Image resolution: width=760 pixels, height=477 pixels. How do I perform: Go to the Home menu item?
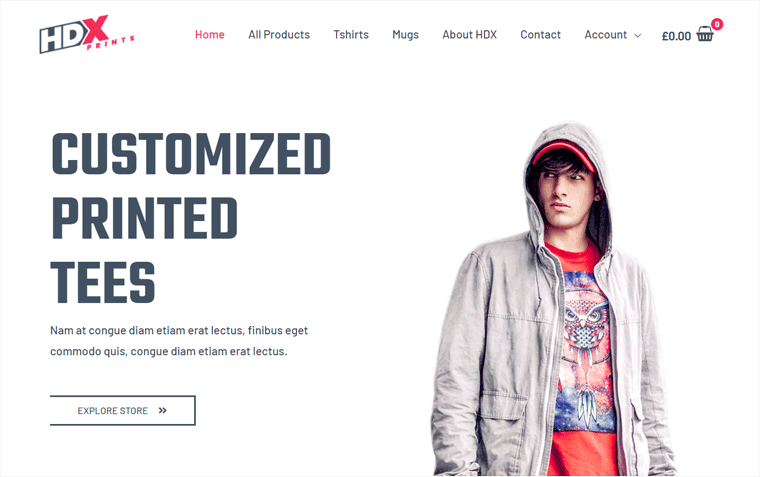point(209,35)
